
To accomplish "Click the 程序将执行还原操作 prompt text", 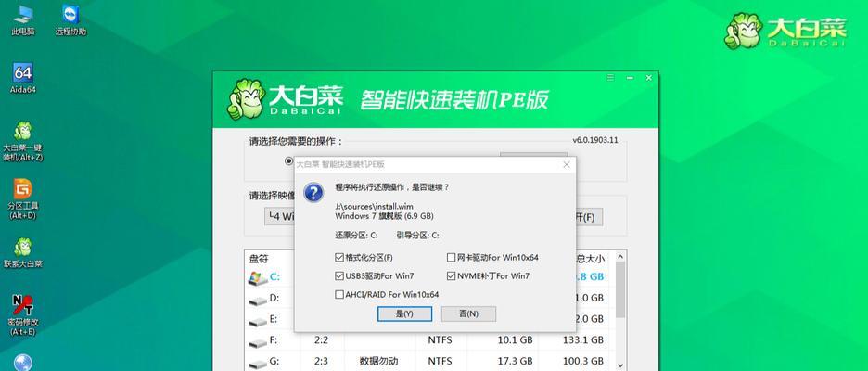I will point(392,187).
